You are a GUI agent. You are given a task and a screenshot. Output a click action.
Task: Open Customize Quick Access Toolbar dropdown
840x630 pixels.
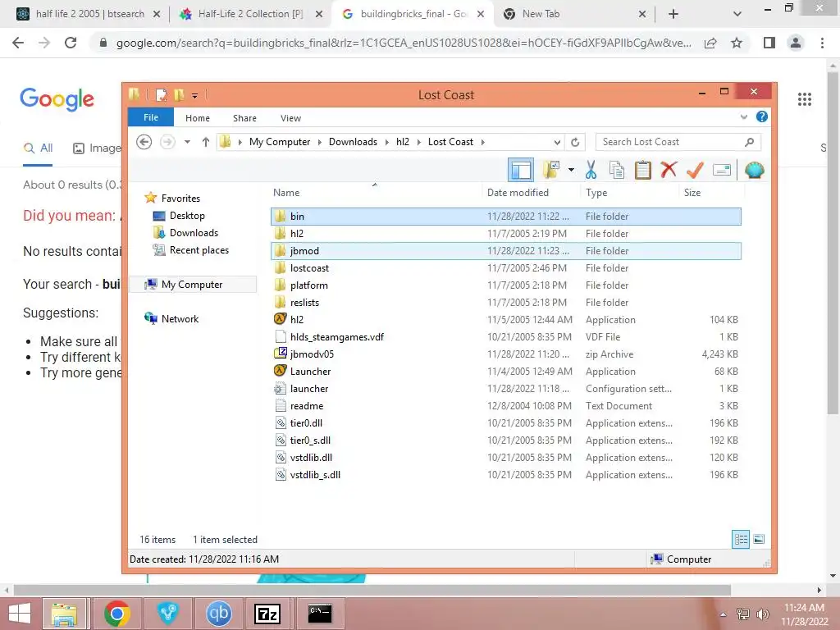coord(195,96)
